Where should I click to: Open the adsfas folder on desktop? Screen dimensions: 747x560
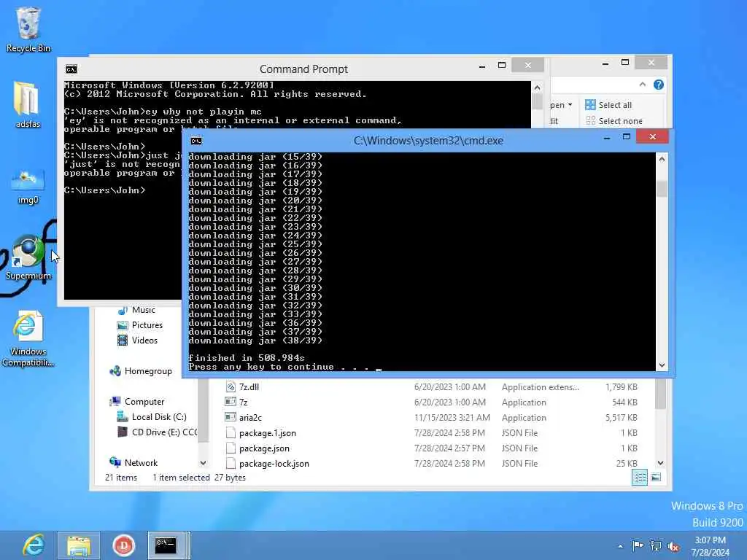pyautogui.click(x=28, y=105)
